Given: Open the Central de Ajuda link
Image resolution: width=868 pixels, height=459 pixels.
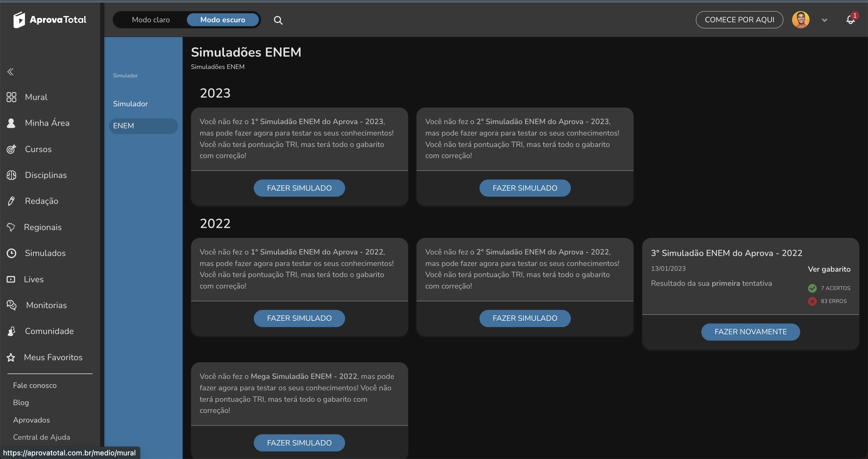Looking at the screenshot, I should pyautogui.click(x=42, y=437).
